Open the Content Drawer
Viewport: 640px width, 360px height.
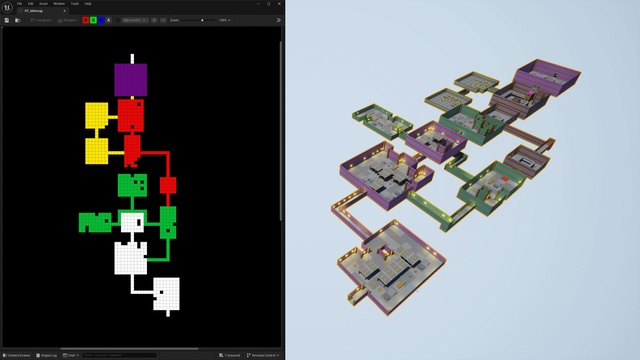[x=17, y=356]
